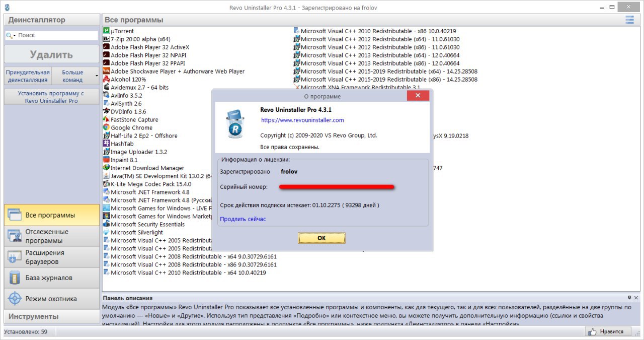
Task: Open Отслеженные программы section
Action: [52, 236]
